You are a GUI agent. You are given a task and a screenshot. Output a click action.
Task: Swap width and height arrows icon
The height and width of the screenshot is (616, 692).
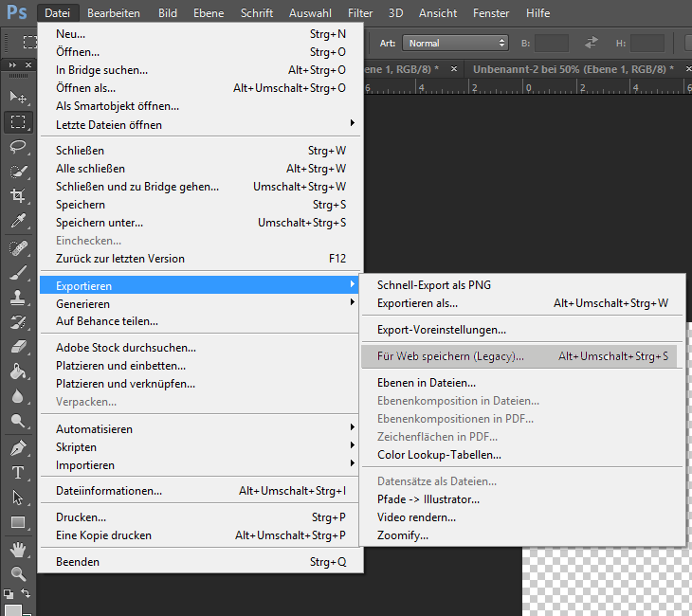592,43
